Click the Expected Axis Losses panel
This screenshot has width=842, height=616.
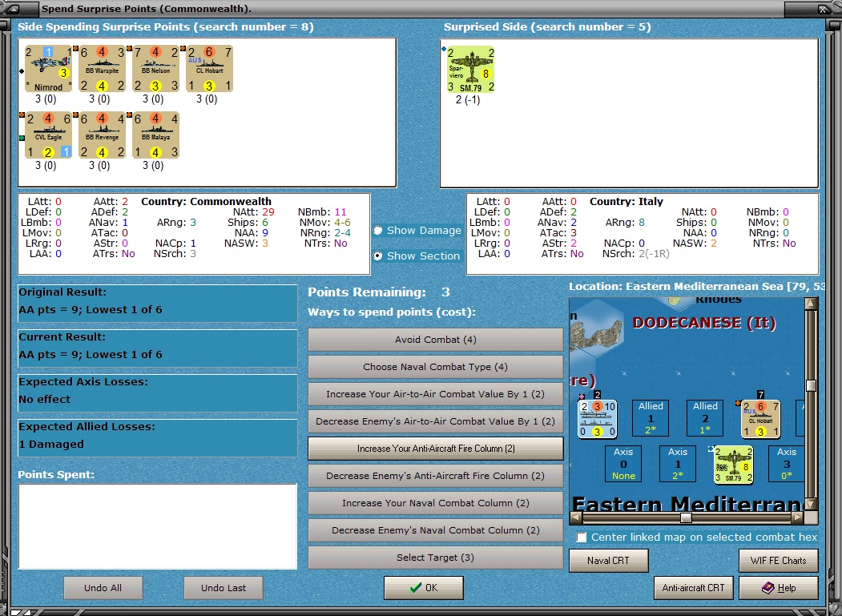[158, 393]
